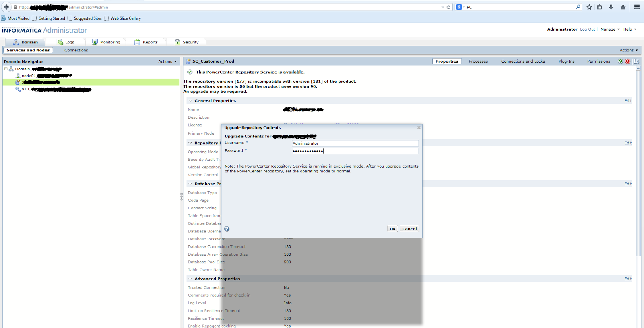This screenshot has width=644, height=328.
Task: Cancel the Upgrade Repository Contents dialog
Action: pyautogui.click(x=409, y=229)
